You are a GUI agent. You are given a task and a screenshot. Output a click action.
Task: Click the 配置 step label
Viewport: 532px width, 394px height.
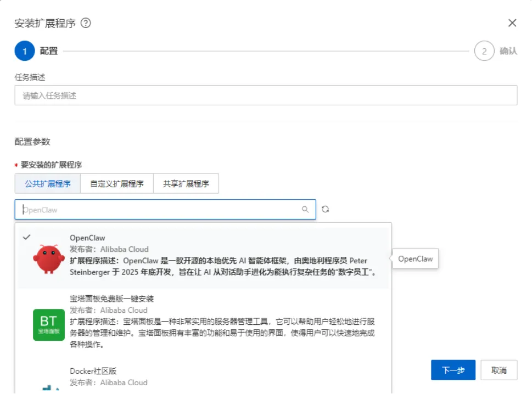pyautogui.click(x=49, y=51)
